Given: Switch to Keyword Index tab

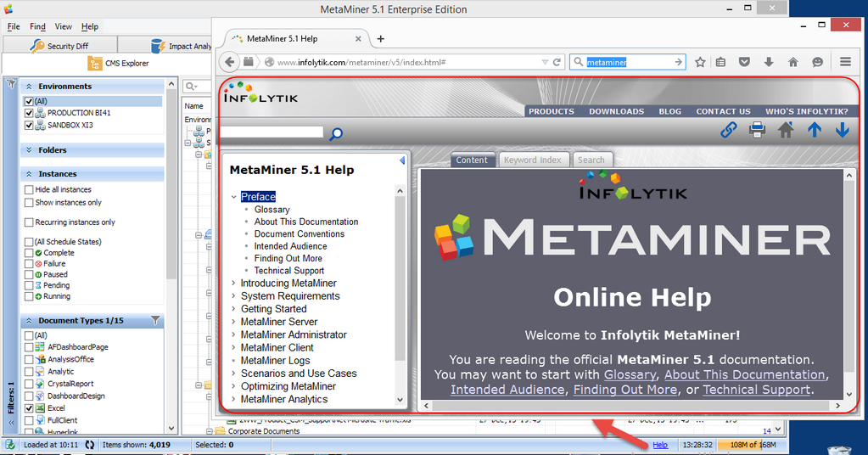Looking at the screenshot, I should click(x=533, y=160).
